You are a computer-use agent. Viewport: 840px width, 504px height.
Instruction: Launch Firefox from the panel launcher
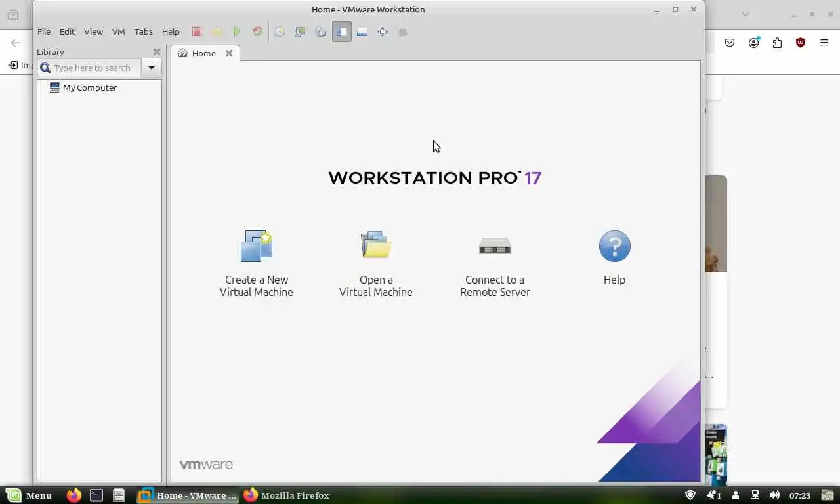[74, 495]
